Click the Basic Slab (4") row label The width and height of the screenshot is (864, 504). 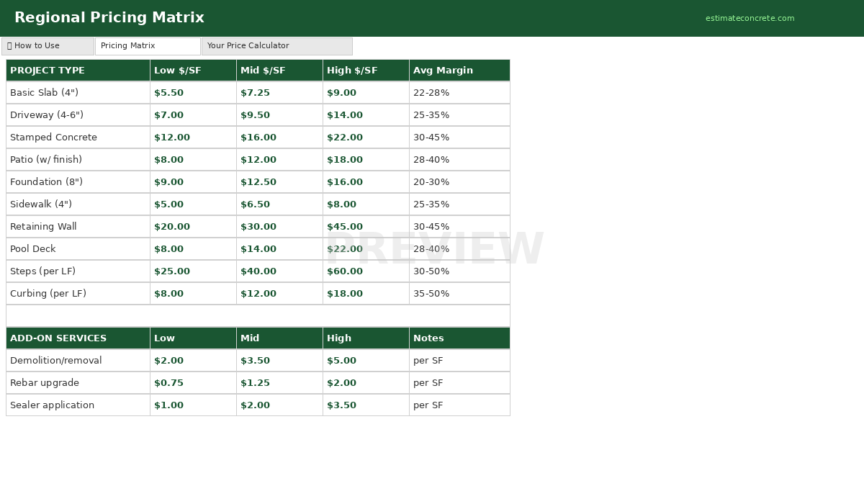click(x=45, y=92)
